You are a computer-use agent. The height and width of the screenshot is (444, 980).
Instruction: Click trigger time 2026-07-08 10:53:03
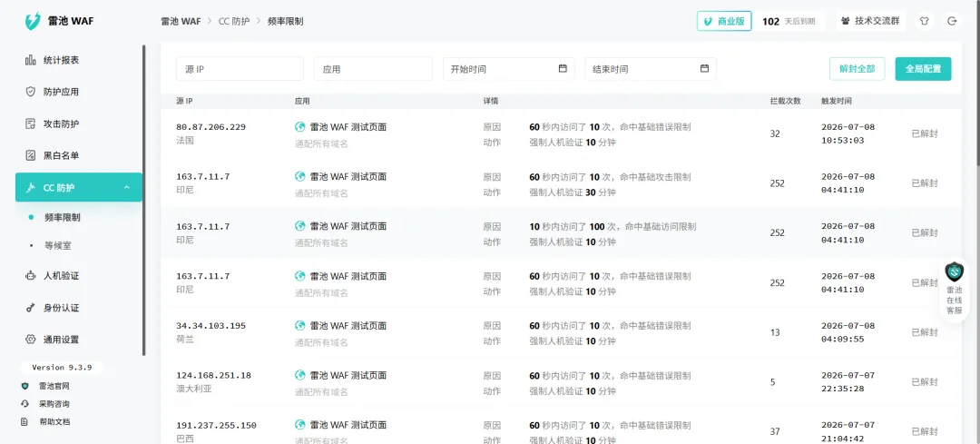[x=848, y=133]
